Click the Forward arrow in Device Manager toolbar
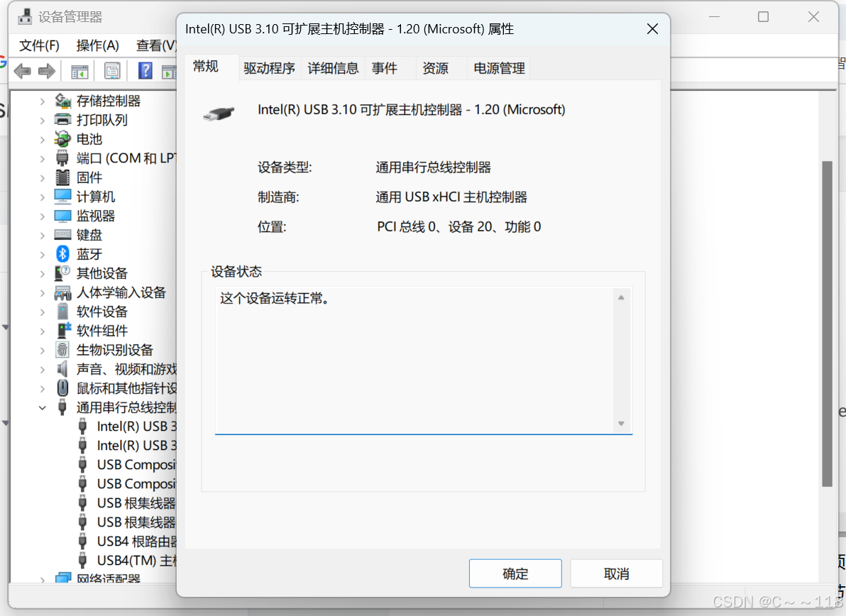 tap(47, 71)
